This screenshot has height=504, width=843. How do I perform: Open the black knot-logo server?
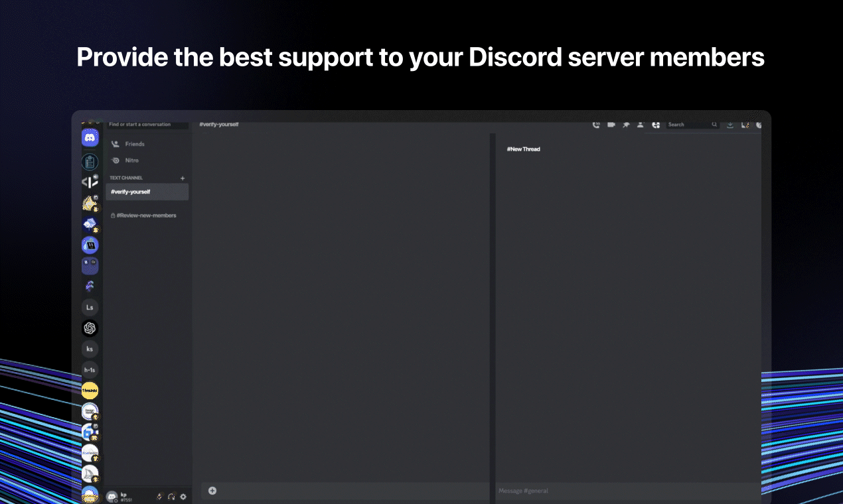[x=90, y=328]
